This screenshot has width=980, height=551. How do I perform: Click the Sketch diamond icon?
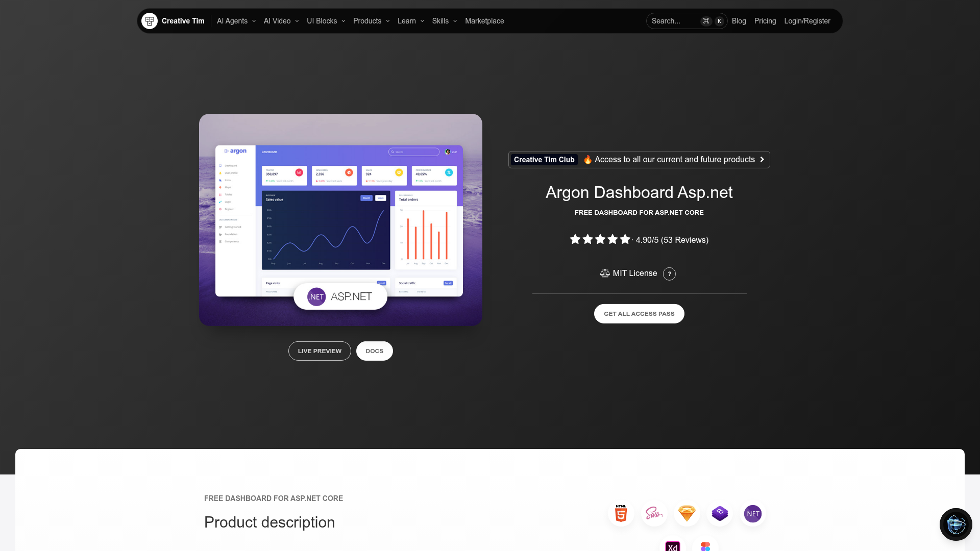(x=687, y=514)
